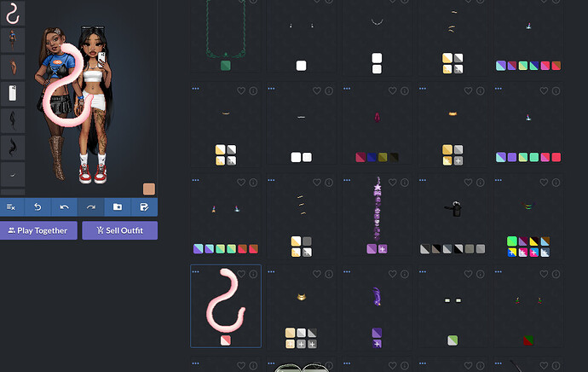Image resolution: width=588 pixels, height=372 pixels.
Task: Click the edit note icon in toolbar
Action: point(144,206)
